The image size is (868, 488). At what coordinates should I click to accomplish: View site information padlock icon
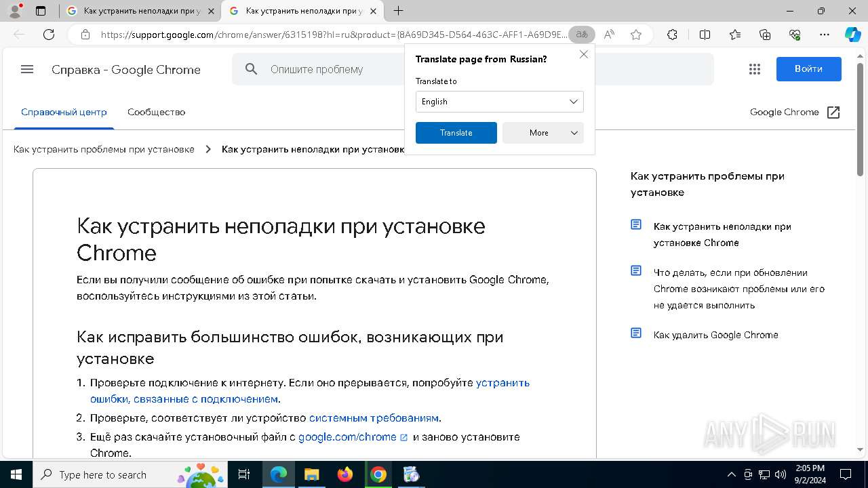click(85, 35)
